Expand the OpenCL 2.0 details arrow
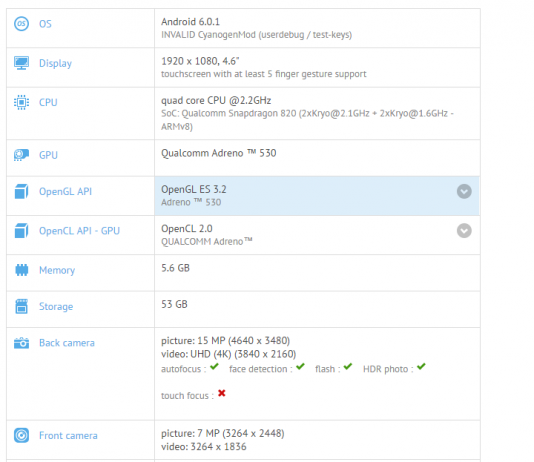534x462 pixels. [464, 230]
